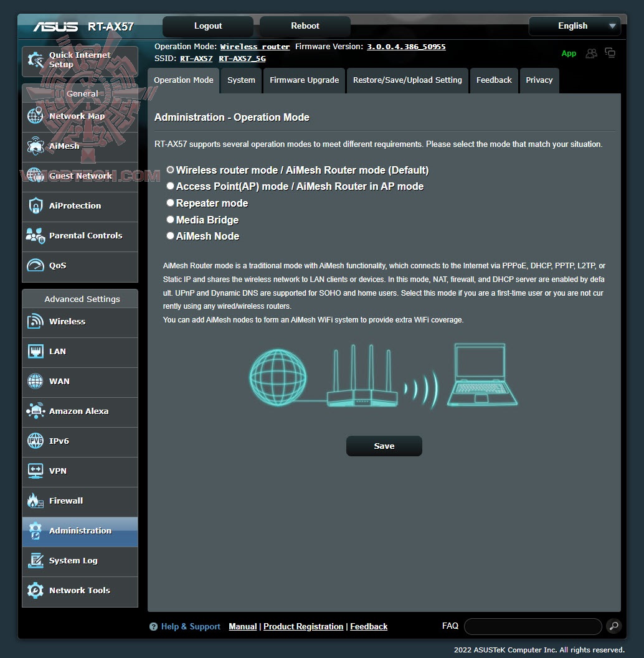Image resolution: width=644 pixels, height=658 pixels.
Task: Select AiMesh Node radio button
Action: click(x=170, y=236)
